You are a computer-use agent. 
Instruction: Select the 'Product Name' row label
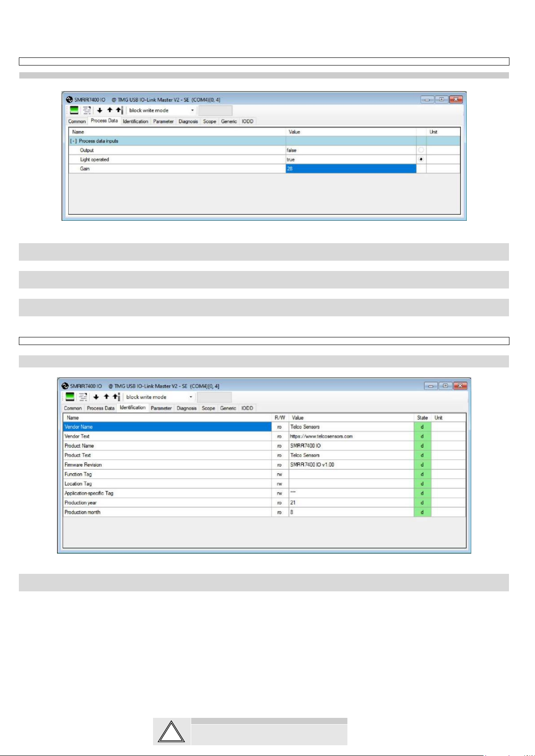pyautogui.click(x=79, y=446)
